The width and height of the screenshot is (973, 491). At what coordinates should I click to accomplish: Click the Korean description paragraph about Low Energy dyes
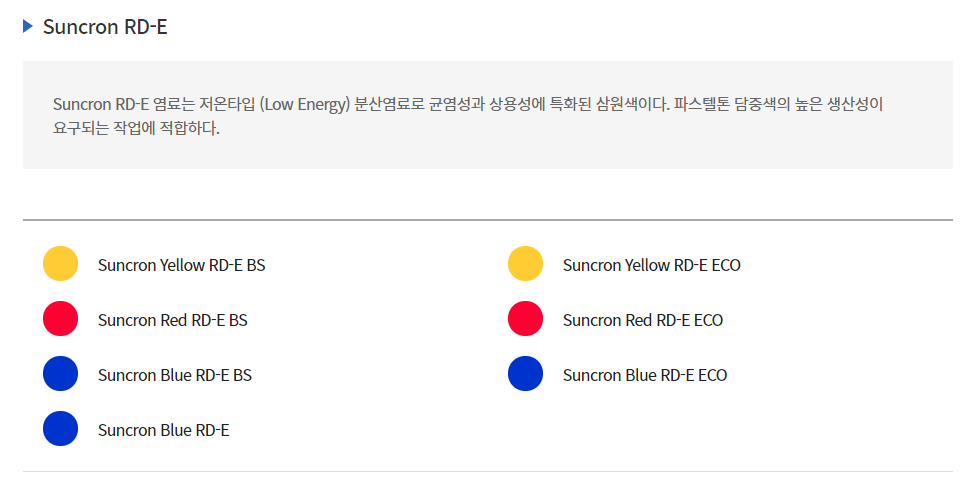point(468,116)
